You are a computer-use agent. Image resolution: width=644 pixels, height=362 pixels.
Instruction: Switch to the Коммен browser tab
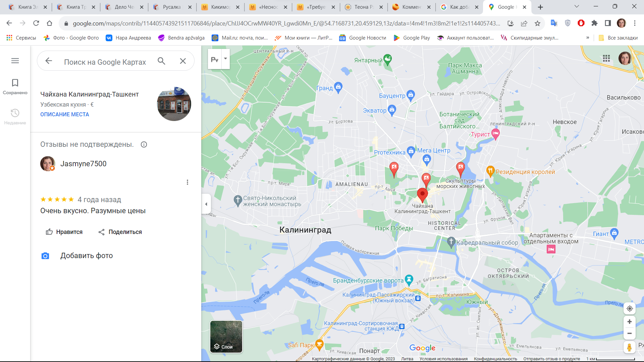tap(412, 7)
